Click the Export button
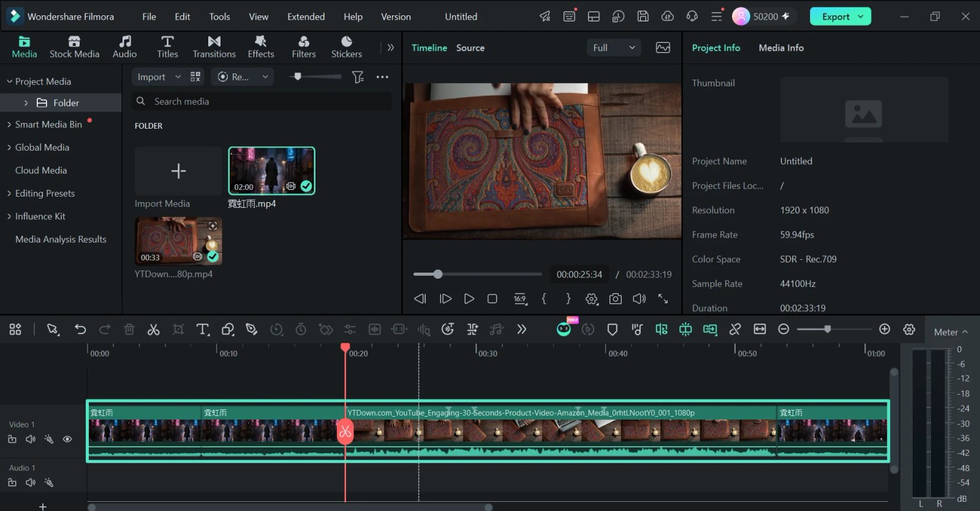The image size is (980, 511). pyautogui.click(x=840, y=17)
